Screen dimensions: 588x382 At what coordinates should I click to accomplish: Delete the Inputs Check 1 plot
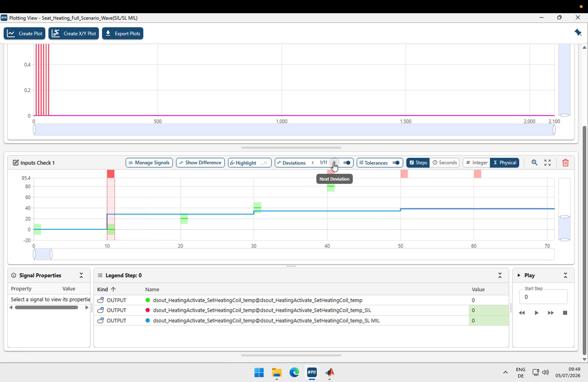tap(566, 163)
